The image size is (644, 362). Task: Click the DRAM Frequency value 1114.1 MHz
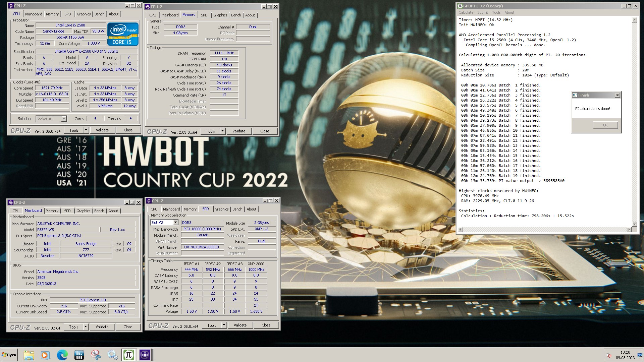tap(224, 53)
